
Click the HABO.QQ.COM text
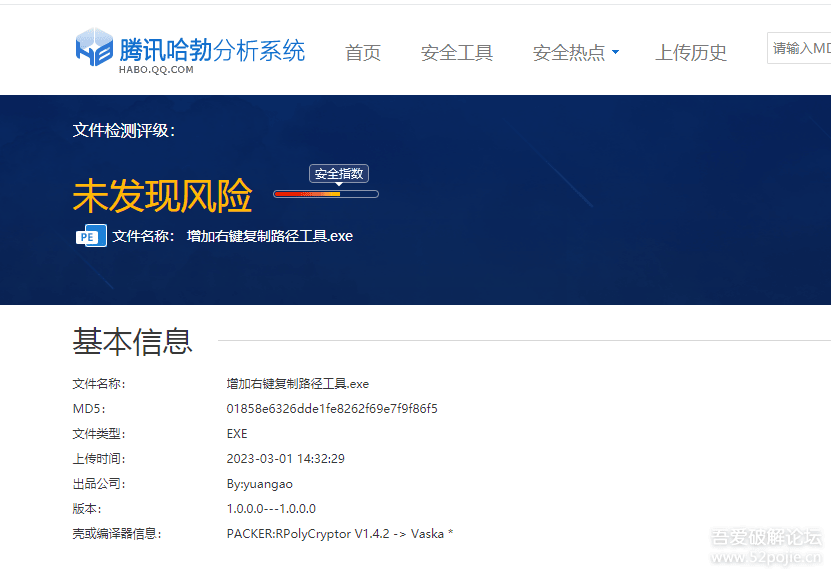156,69
